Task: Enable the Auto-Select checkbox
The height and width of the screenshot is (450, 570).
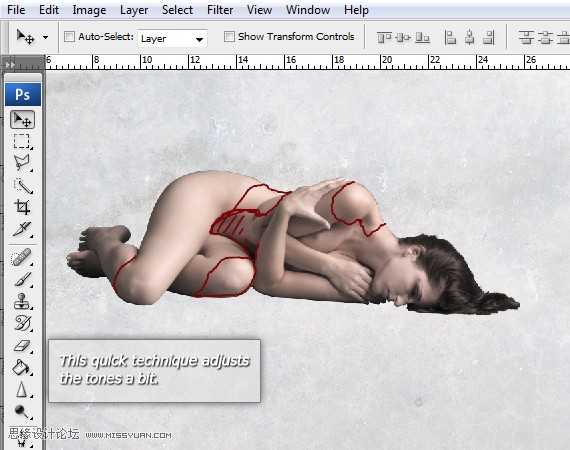Action: click(x=69, y=36)
